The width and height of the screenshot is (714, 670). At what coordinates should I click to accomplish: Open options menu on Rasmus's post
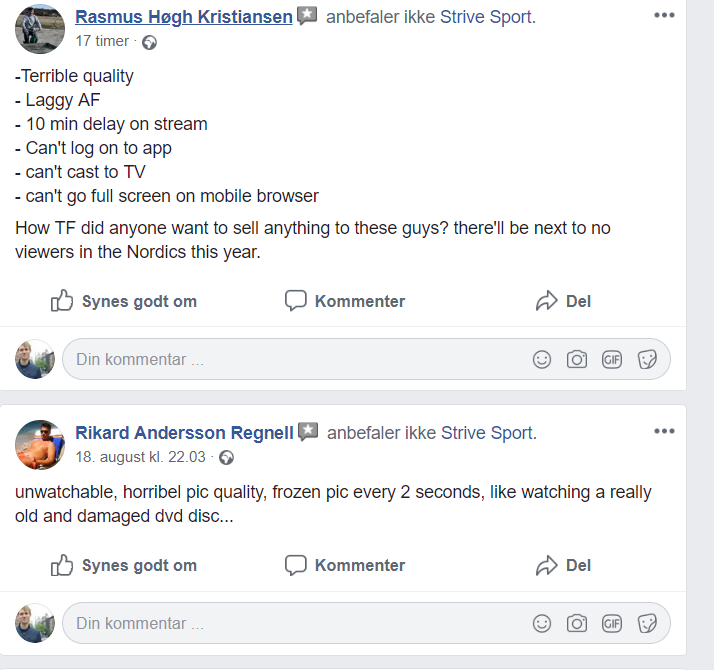pos(664,16)
